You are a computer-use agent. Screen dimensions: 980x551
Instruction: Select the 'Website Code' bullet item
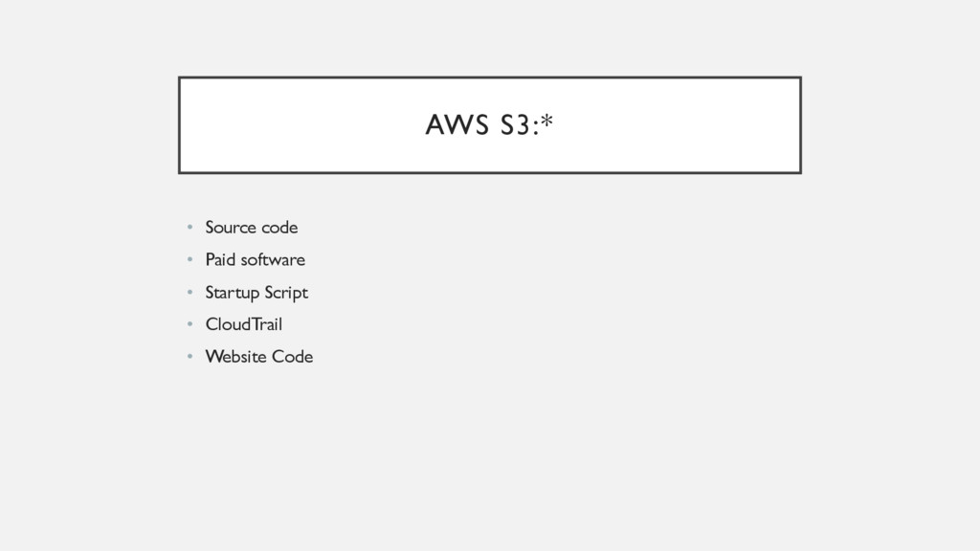click(x=259, y=357)
